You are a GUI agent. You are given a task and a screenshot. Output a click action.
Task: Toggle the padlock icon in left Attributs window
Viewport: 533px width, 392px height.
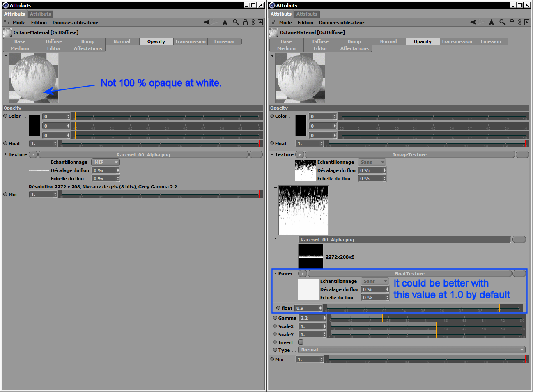click(245, 22)
